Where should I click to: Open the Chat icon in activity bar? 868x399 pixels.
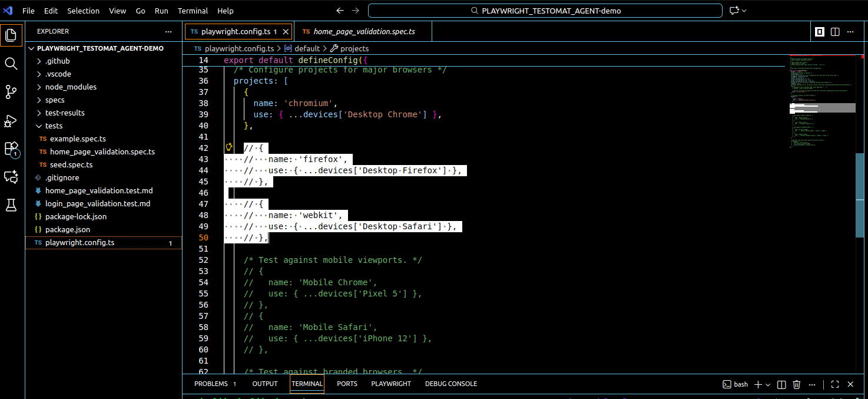pyautogui.click(x=11, y=176)
